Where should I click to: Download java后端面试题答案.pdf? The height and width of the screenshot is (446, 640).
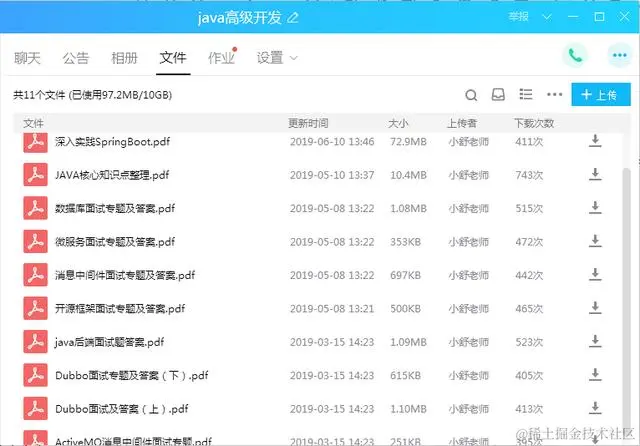pos(595,341)
